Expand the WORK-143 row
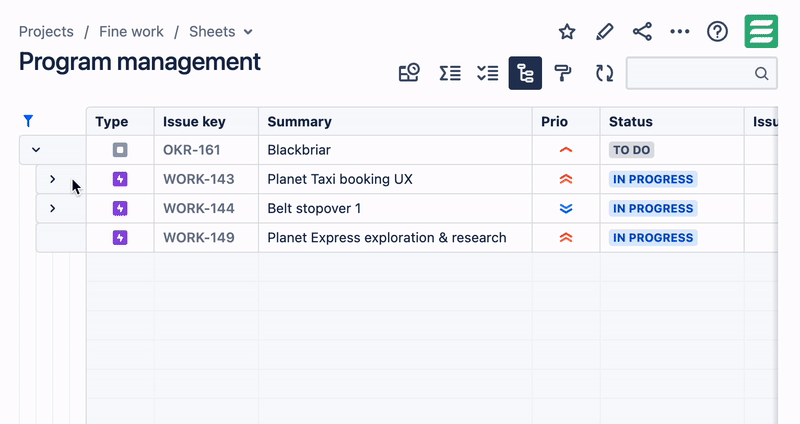Screen dimensions: 800x424 coord(52,180)
